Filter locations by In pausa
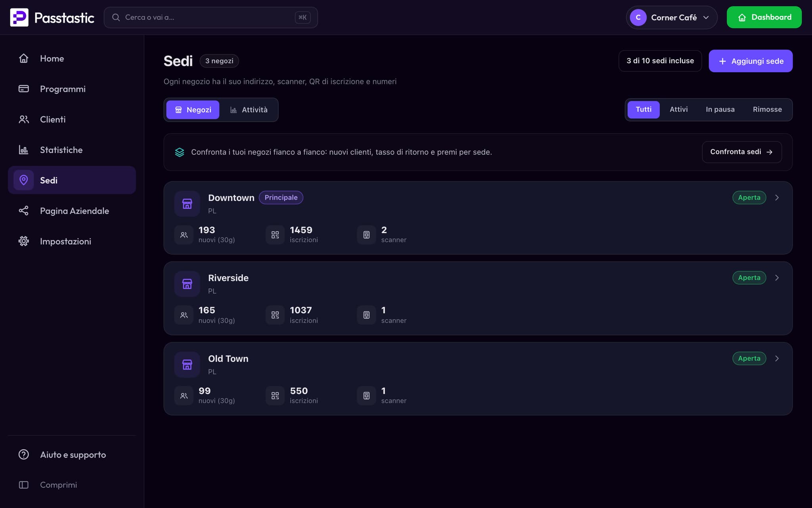The width and height of the screenshot is (812, 508). 720,110
